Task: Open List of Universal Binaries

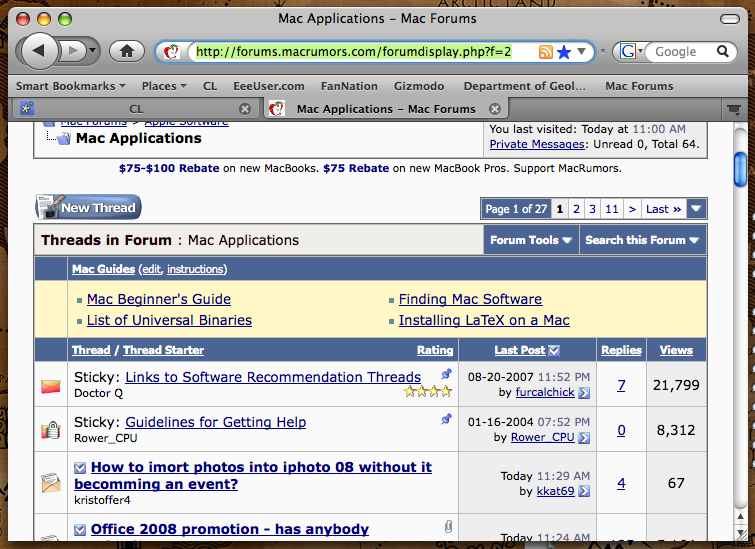Action: point(169,320)
